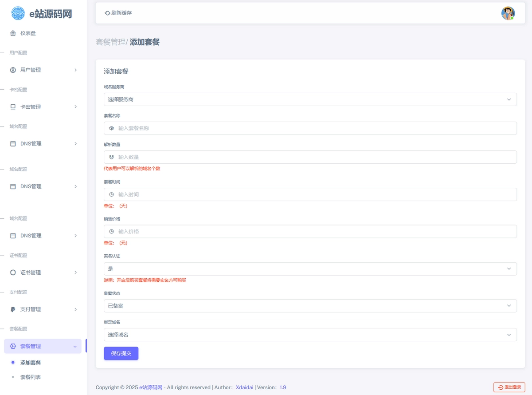The width and height of the screenshot is (532, 395).
Task: Click the card key management laptop icon
Action: (x=13, y=107)
